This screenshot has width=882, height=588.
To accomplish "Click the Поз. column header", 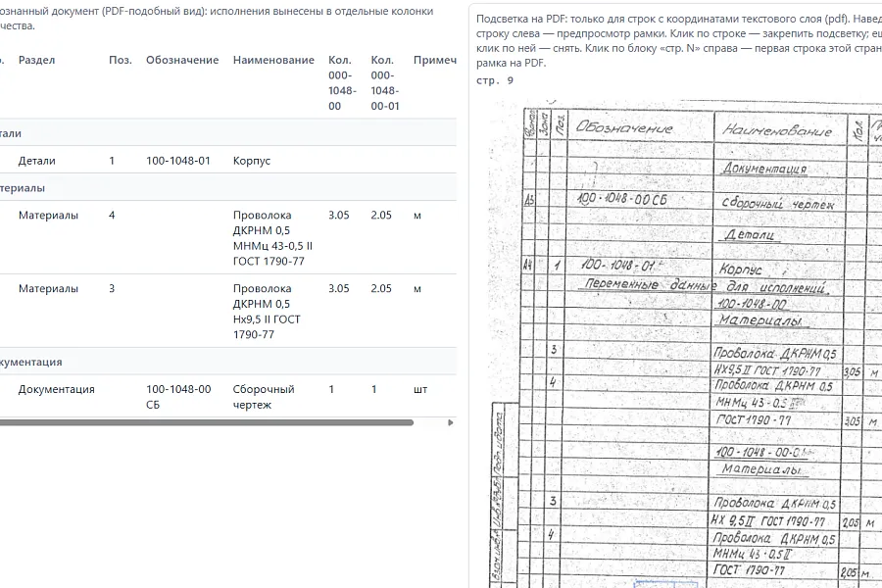I will (121, 60).
